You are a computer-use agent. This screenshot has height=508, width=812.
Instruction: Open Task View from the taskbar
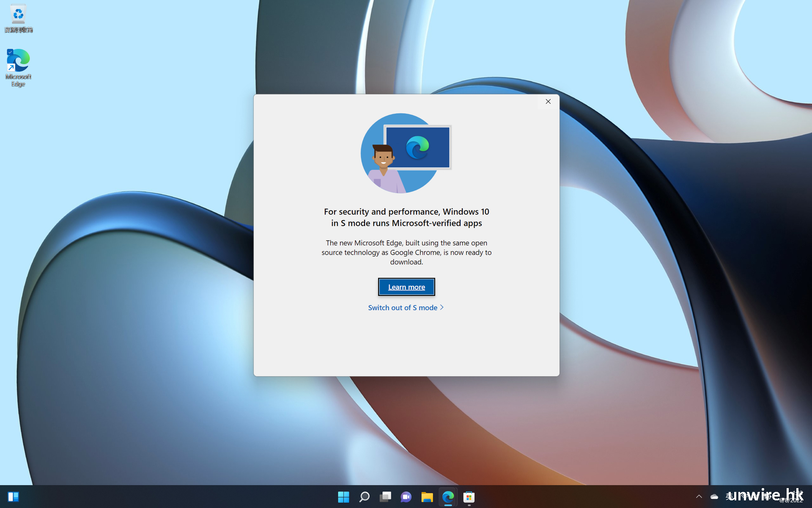385,497
